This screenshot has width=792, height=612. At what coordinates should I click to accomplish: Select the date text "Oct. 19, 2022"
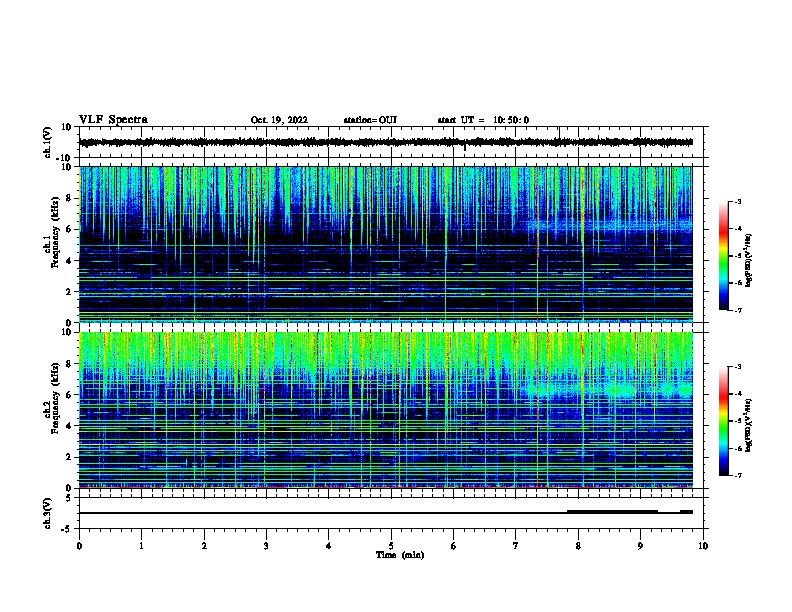tap(279, 120)
